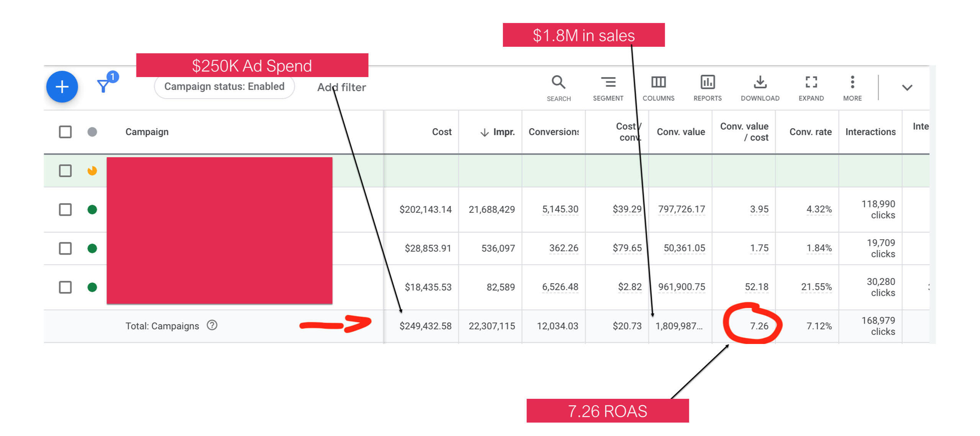Click the Total Campaigns help question icon
Screen dimensions: 980x436
click(x=212, y=325)
